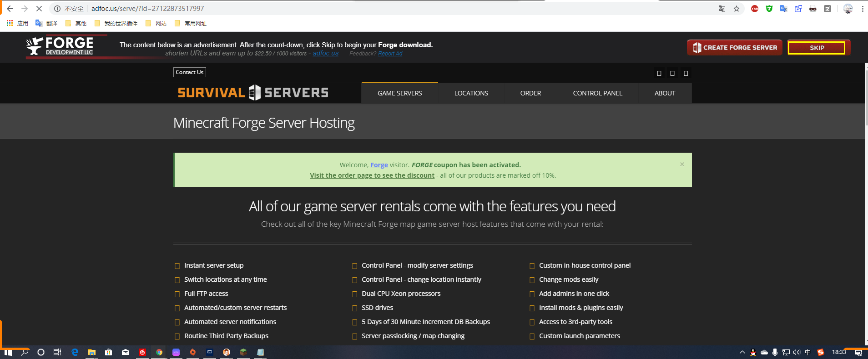Screen dimensions: 868x359
Task: Open Windows taskbar search
Action: point(25,352)
